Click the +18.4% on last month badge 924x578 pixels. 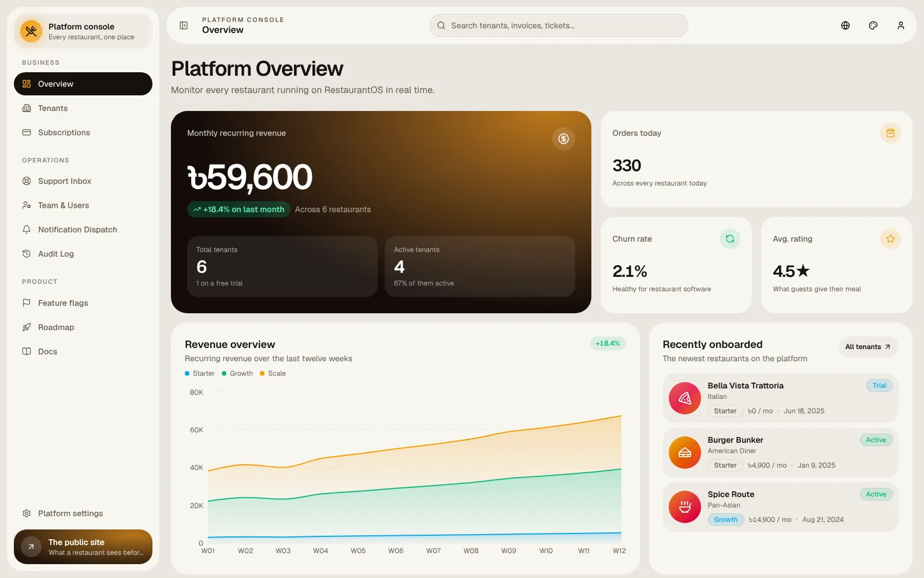239,209
